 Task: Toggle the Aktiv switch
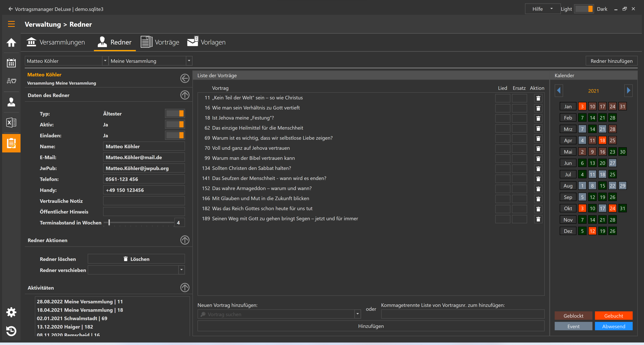click(175, 124)
